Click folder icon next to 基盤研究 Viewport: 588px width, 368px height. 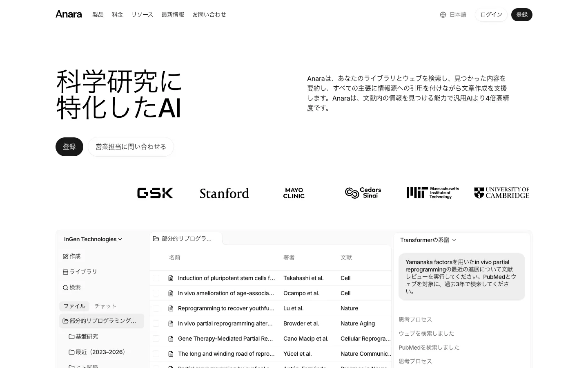(x=71, y=337)
